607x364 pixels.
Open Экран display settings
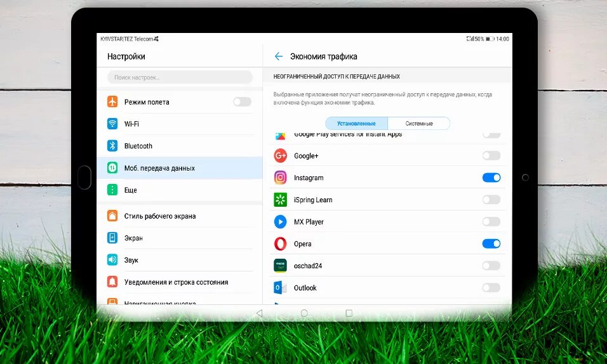point(180,238)
